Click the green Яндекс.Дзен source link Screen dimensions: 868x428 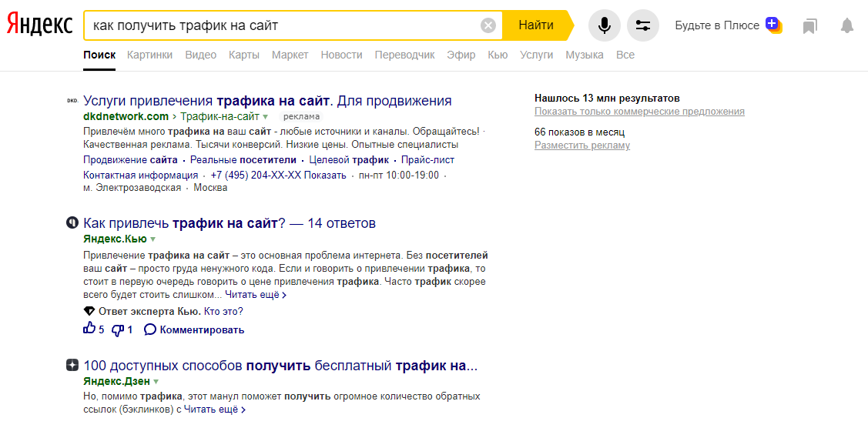pyautogui.click(x=117, y=381)
